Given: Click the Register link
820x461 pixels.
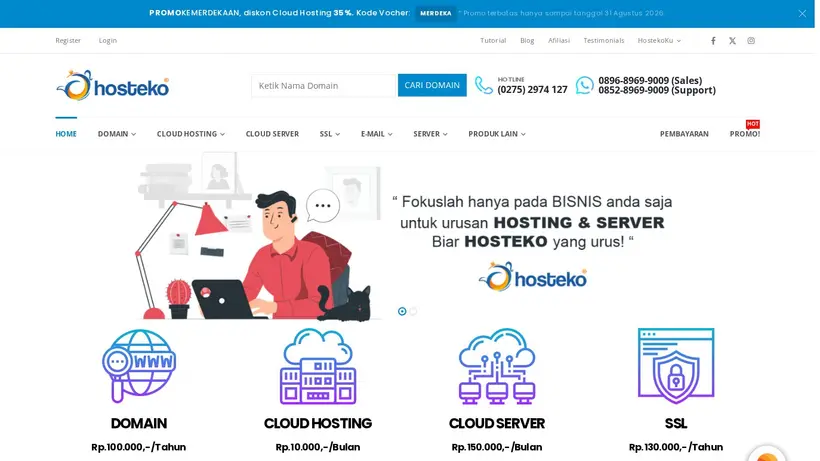Looking at the screenshot, I should (x=68, y=40).
